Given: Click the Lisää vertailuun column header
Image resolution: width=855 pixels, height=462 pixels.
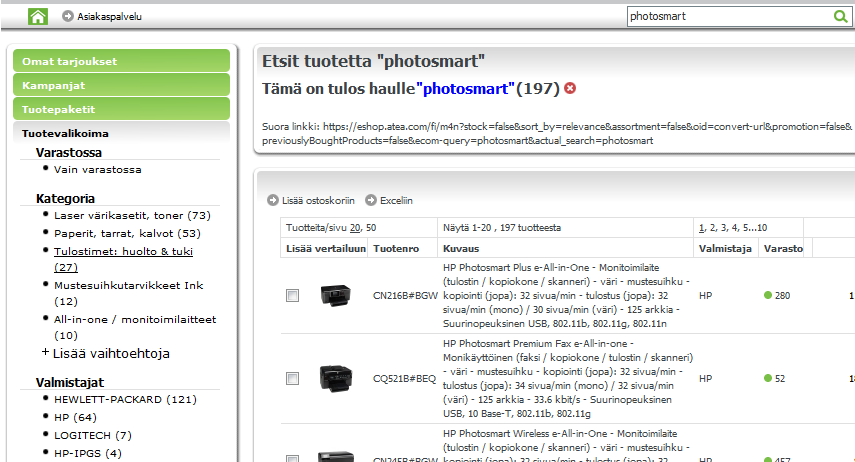Looking at the screenshot, I should (326, 249).
